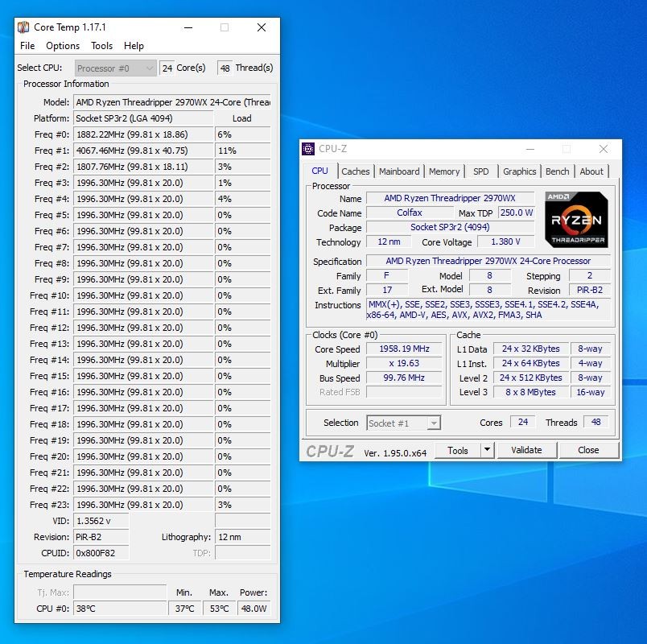Click the Freq #0 value 1882.22MHz
The width and height of the screenshot is (647, 644).
click(143, 134)
